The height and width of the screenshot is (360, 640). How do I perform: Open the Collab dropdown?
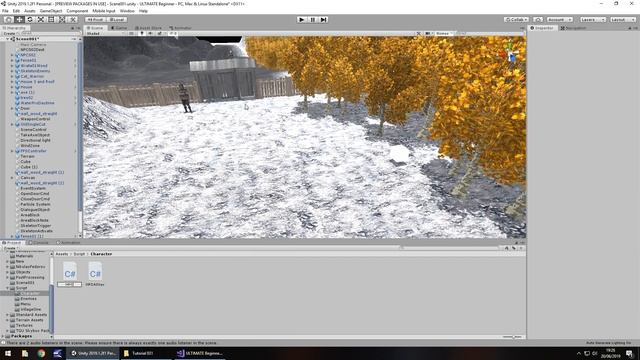pyautogui.click(x=516, y=20)
